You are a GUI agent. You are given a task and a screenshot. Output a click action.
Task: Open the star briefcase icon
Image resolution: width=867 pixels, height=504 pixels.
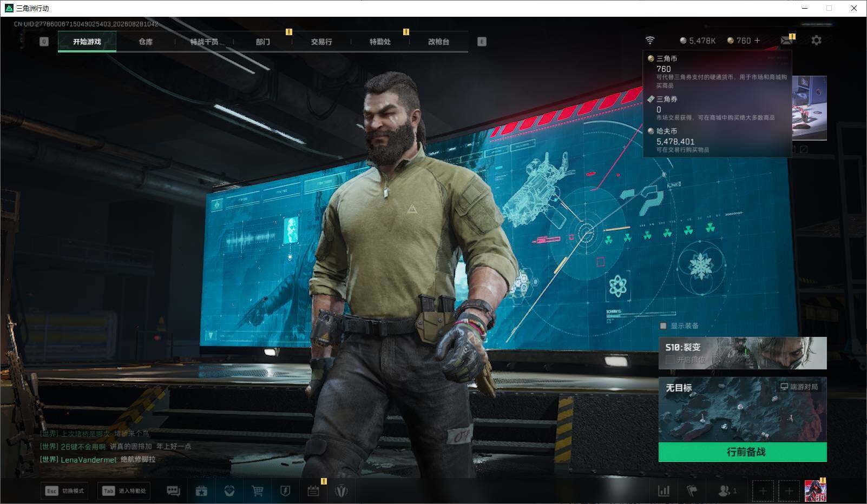pyautogui.click(x=201, y=491)
